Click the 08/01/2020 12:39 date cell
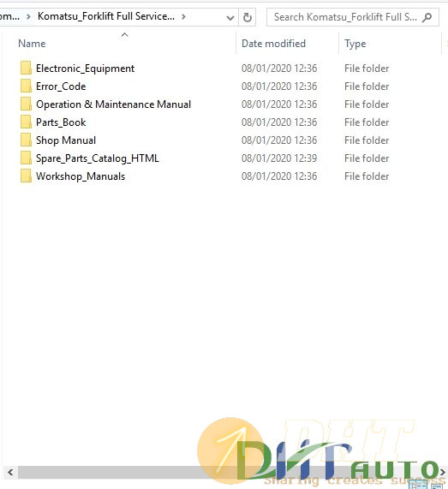Viewport: 448px width, 489px height. tap(279, 158)
